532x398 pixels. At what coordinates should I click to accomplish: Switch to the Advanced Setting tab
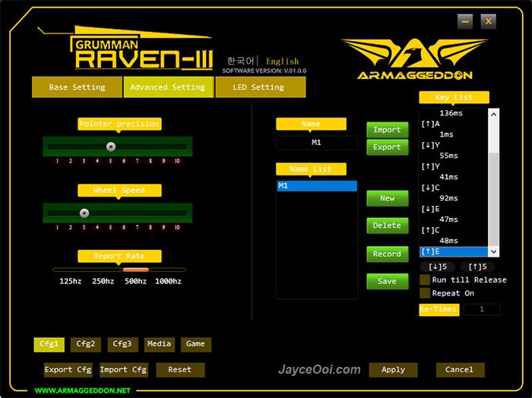(168, 87)
